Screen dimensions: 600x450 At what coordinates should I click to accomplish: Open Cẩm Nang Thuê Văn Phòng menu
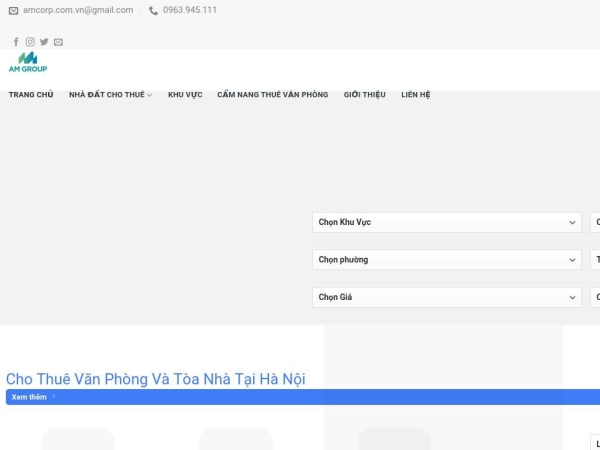(x=272, y=95)
